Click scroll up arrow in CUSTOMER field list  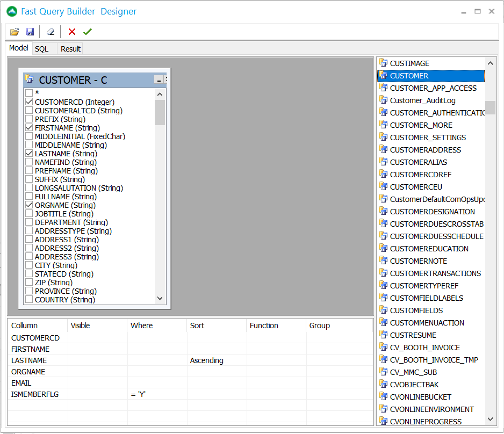(x=160, y=95)
